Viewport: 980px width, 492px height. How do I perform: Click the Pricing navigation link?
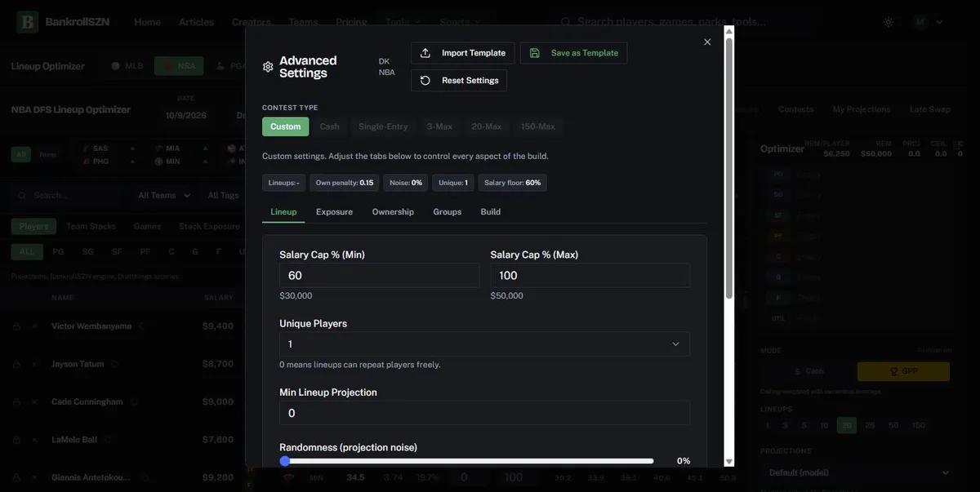pyautogui.click(x=351, y=22)
